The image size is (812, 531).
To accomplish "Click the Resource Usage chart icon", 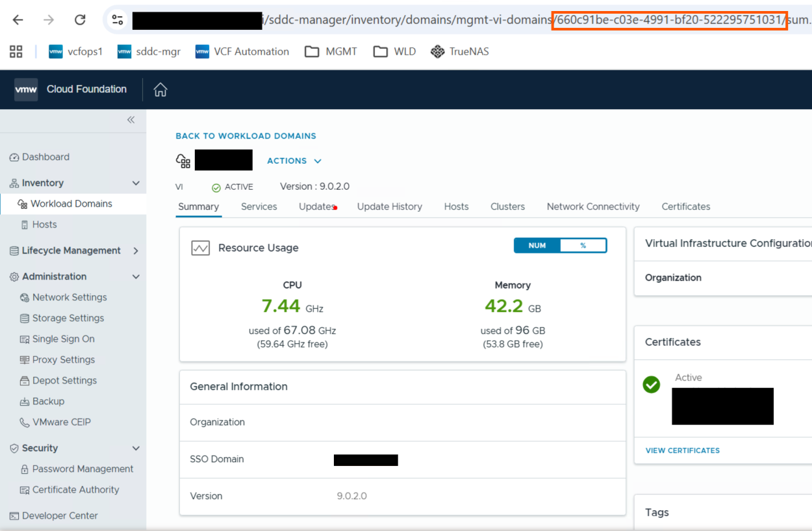I will (x=200, y=248).
